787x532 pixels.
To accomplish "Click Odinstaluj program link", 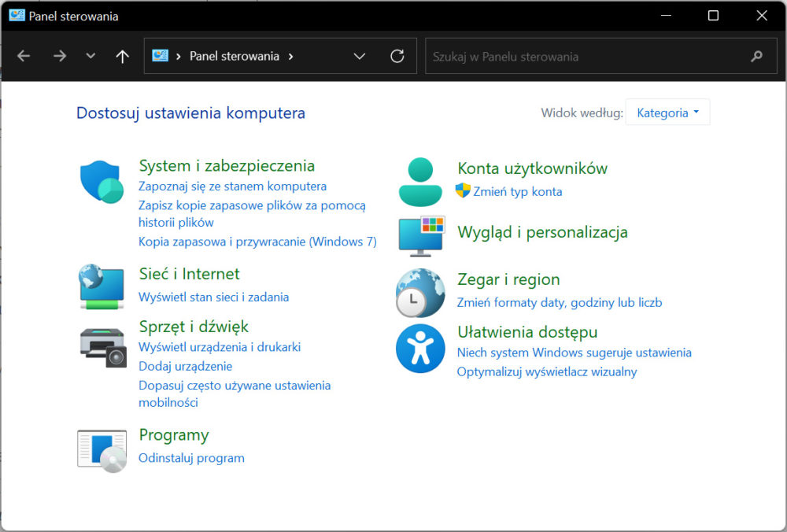I will coord(191,458).
